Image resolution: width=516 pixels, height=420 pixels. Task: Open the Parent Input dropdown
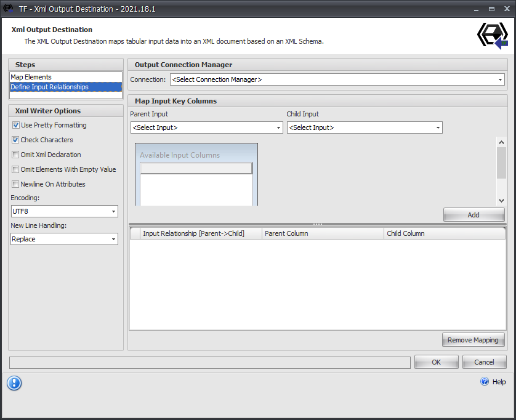coord(278,127)
